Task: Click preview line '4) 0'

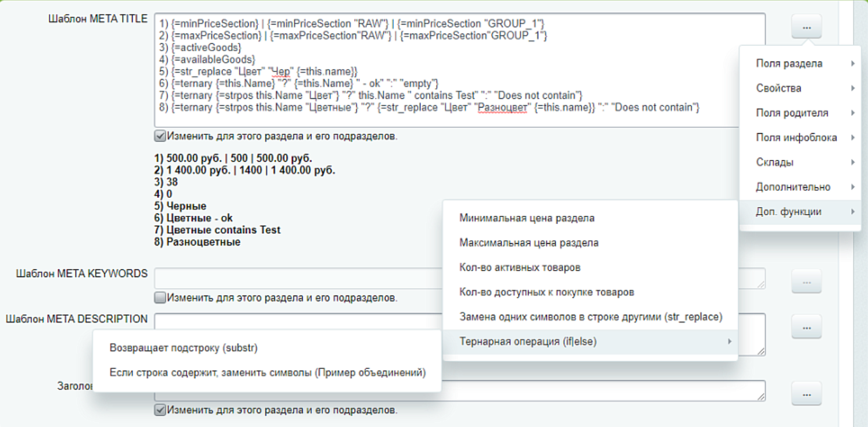Action: pyautogui.click(x=163, y=194)
